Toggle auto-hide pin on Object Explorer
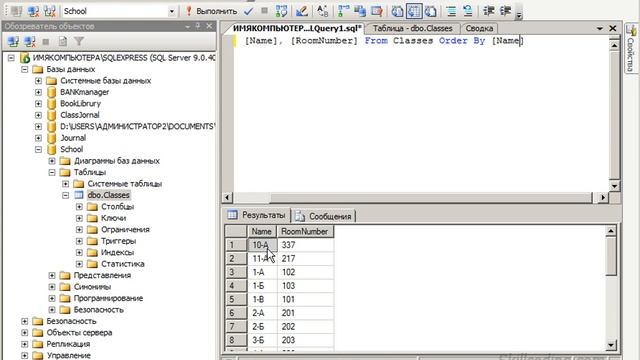 198,26
